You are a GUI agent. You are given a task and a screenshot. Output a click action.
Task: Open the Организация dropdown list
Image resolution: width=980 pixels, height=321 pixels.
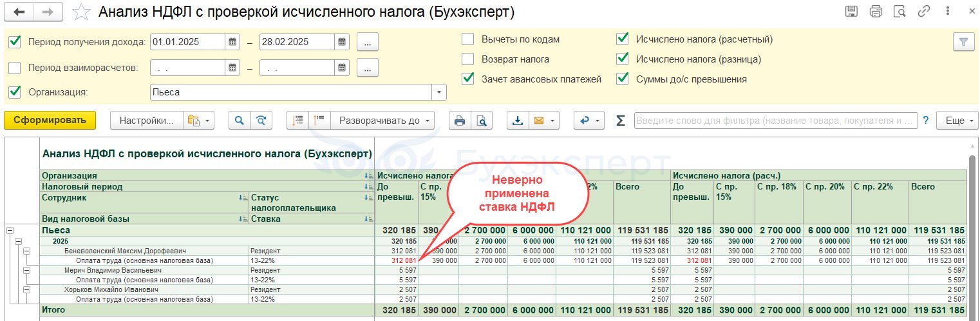440,92
